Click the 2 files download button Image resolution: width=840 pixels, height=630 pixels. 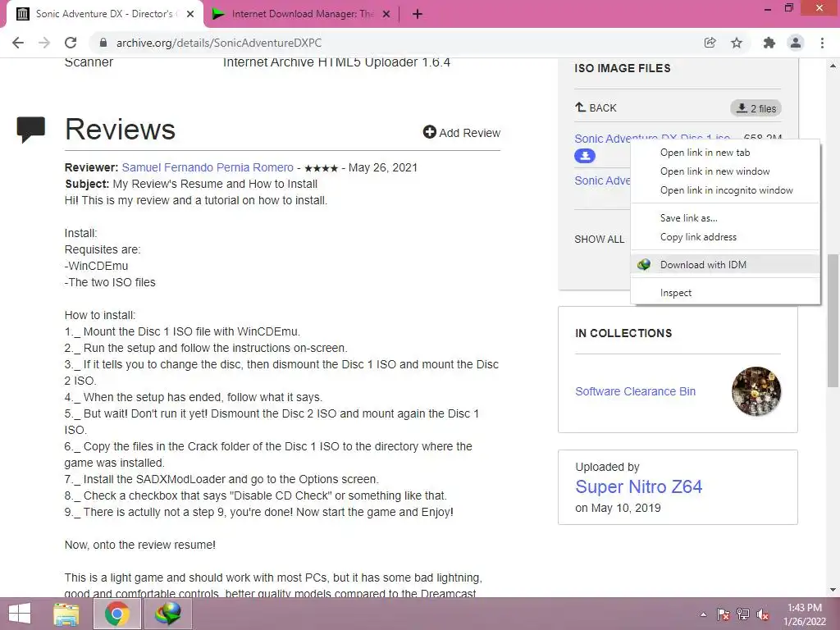756,108
